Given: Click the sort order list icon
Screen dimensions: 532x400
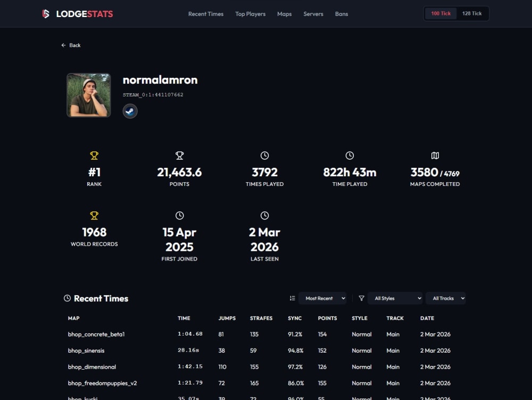Looking at the screenshot, I should click(293, 298).
